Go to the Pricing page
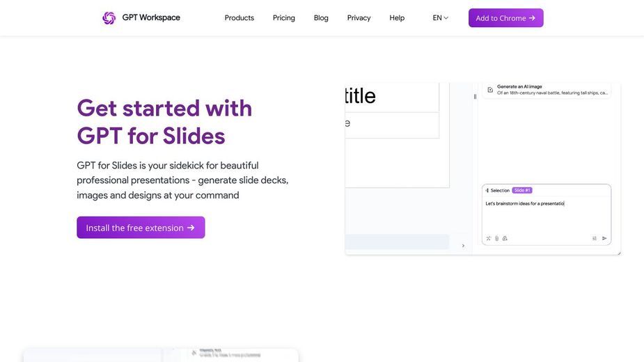The width and height of the screenshot is (644, 362). tap(284, 17)
